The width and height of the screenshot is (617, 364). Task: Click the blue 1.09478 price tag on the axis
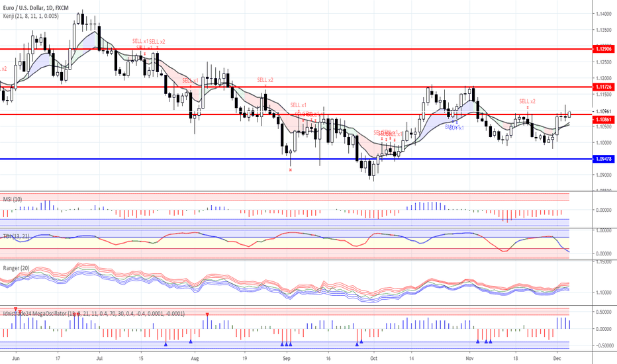[603, 159]
